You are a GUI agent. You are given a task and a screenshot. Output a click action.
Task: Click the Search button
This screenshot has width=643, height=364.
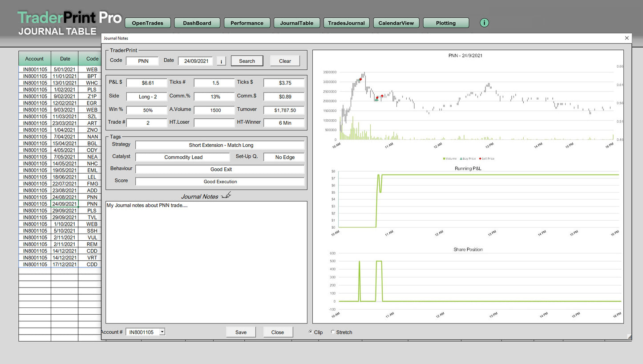coord(247,61)
